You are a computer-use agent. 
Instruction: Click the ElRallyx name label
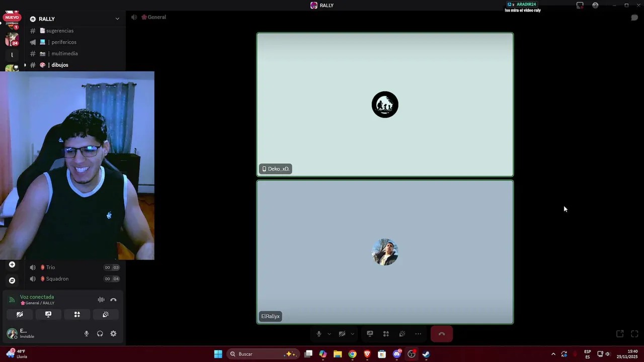[270, 316]
